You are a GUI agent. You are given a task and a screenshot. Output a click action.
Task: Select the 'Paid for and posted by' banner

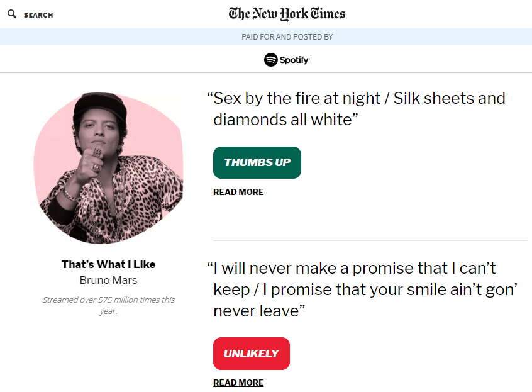click(287, 37)
